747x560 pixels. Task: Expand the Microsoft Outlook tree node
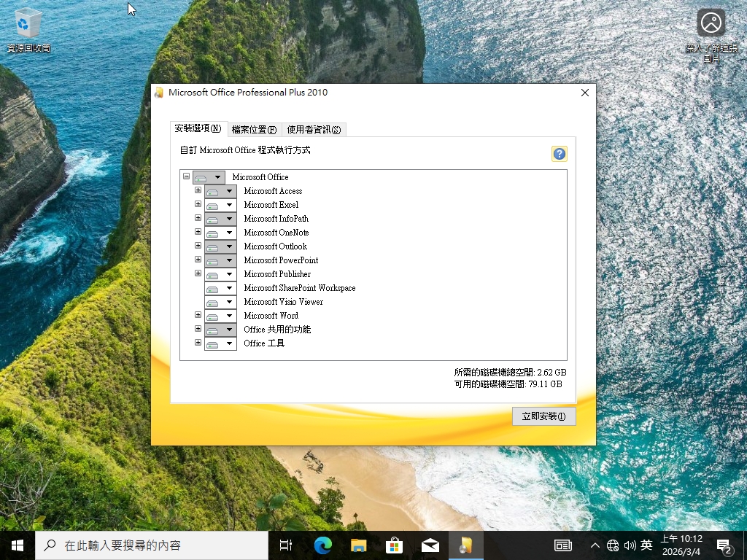198,246
